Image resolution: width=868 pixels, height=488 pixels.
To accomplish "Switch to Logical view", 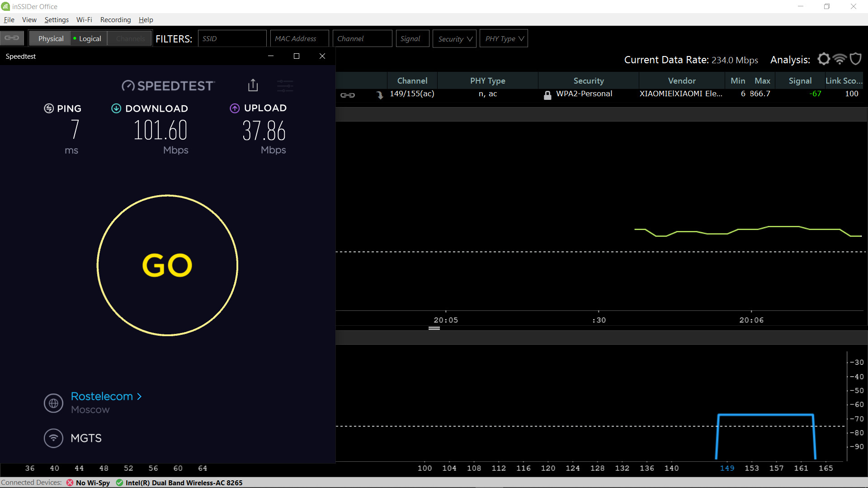I will point(90,38).
